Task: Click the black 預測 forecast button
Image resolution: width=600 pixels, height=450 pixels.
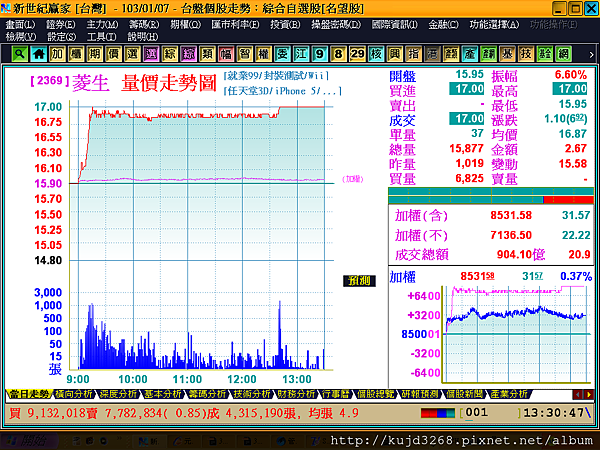Action: click(359, 281)
